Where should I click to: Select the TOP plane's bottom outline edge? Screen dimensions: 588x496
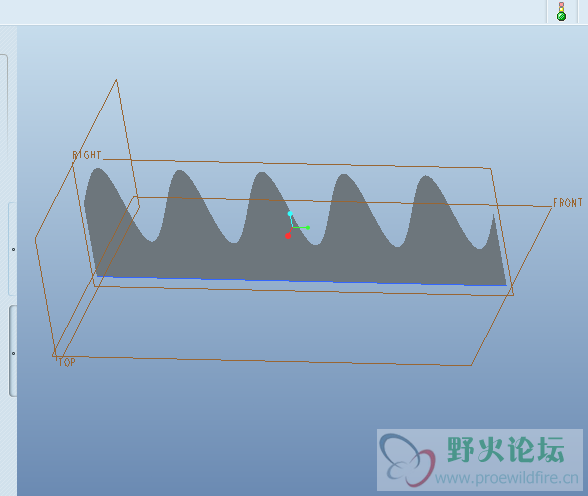coord(262,361)
